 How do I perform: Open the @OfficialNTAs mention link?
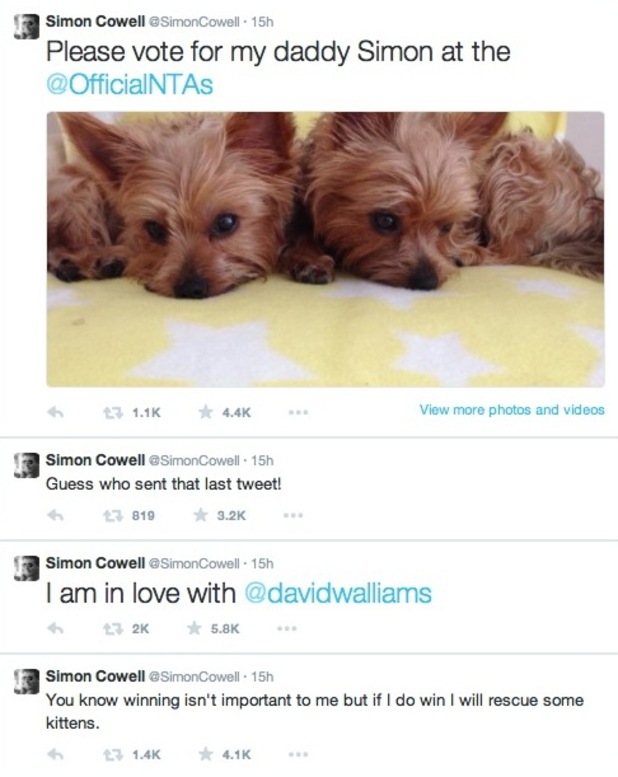click(x=129, y=84)
